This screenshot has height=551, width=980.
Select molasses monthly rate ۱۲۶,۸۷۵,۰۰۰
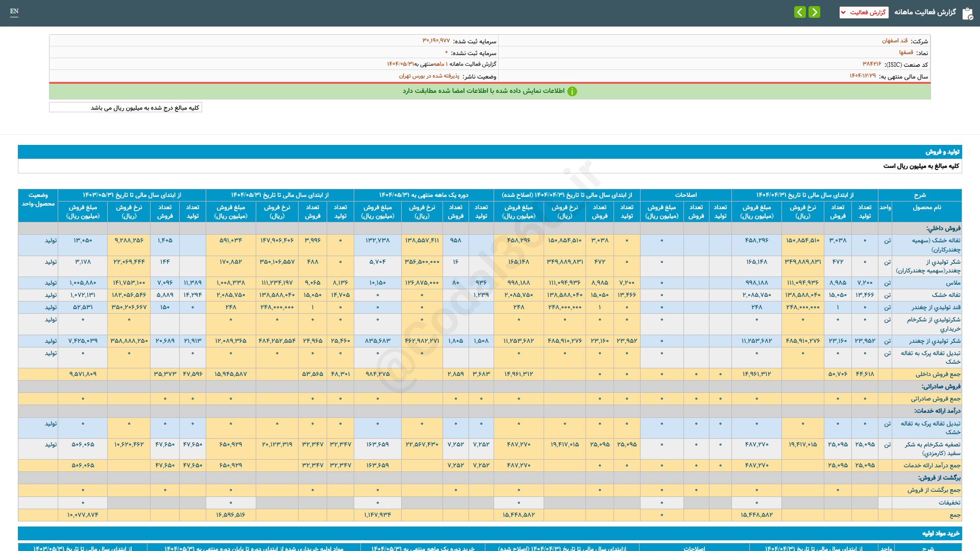pyautogui.click(x=422, y=283)
